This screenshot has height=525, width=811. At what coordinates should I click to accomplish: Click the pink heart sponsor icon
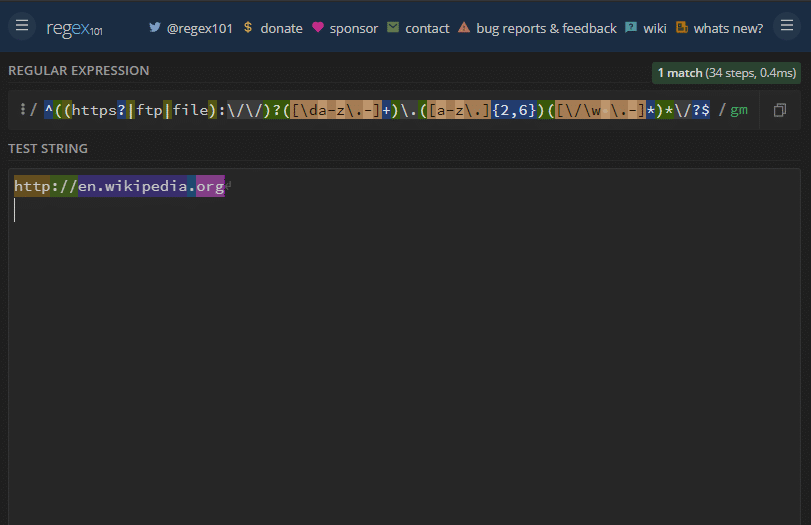click(318, 27)
